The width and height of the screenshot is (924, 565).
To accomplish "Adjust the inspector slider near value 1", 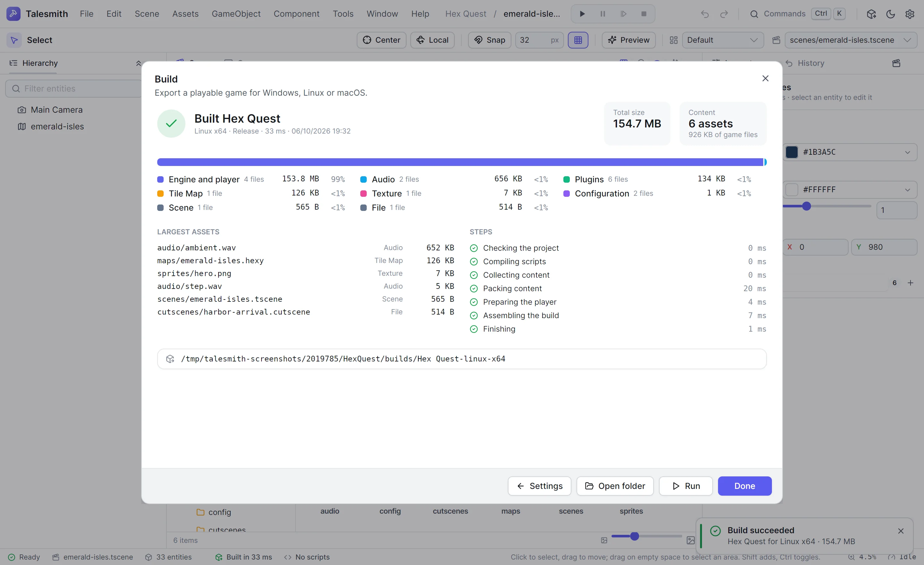I will (x=806, y=206).
